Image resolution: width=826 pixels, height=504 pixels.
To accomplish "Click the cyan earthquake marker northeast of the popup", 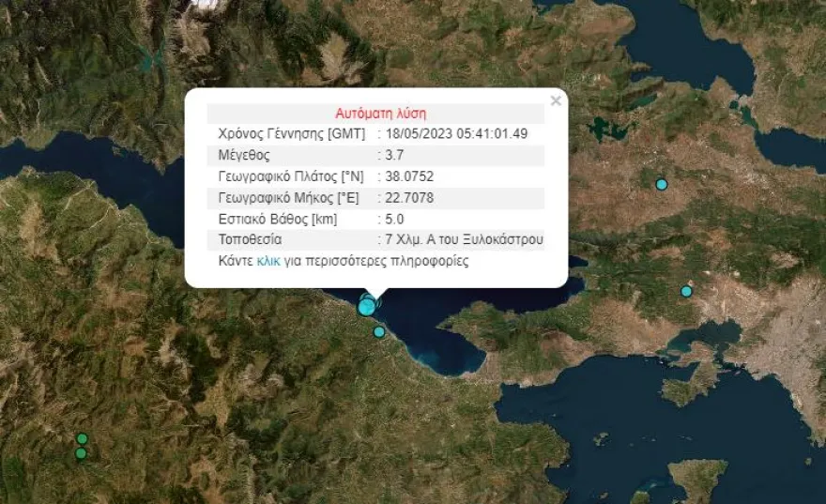I will pos(662,184).
